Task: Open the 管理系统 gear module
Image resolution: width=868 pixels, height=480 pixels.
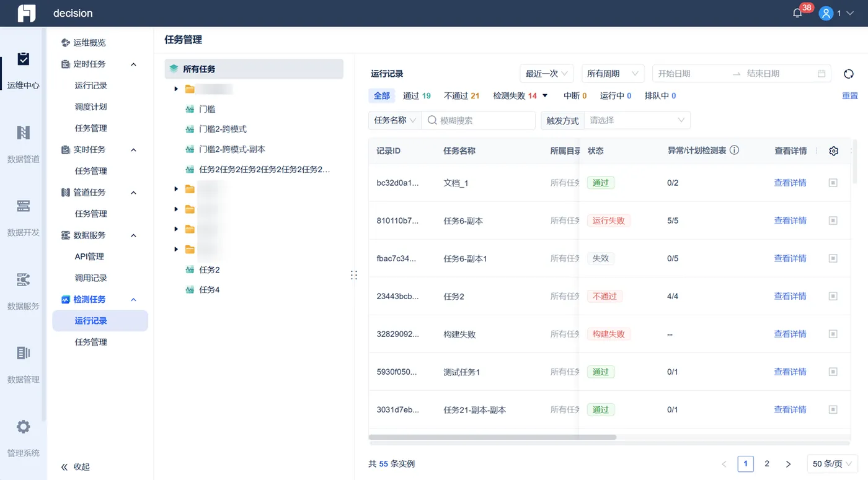Action: pyautogui.click(x=23, y=438)
